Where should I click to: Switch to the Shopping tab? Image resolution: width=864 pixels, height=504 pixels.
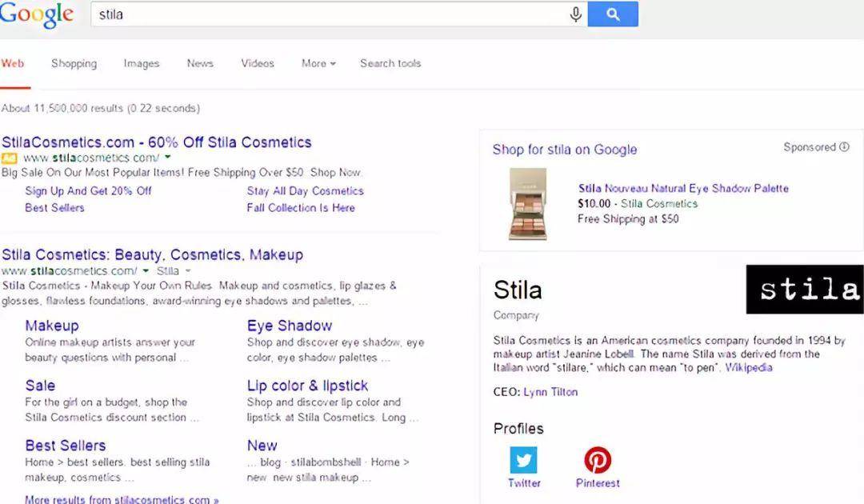74,63
